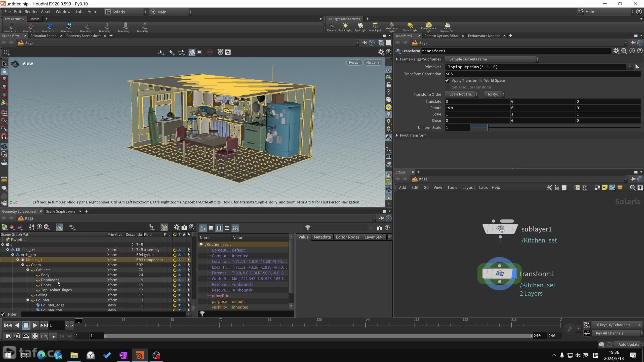This screenshot has height=362, width=644.
Task: Open the Rx Ry rotation order dropdown
Action: [x=494, y=94]
